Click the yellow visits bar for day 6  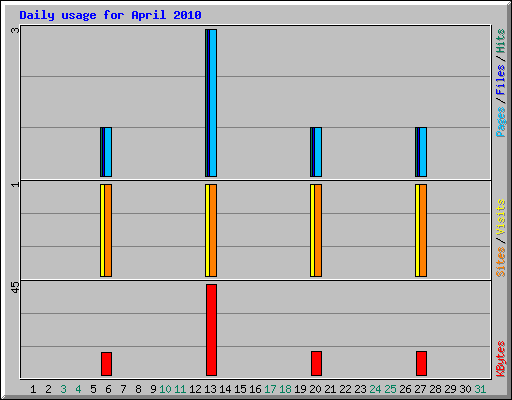[102, 230]
